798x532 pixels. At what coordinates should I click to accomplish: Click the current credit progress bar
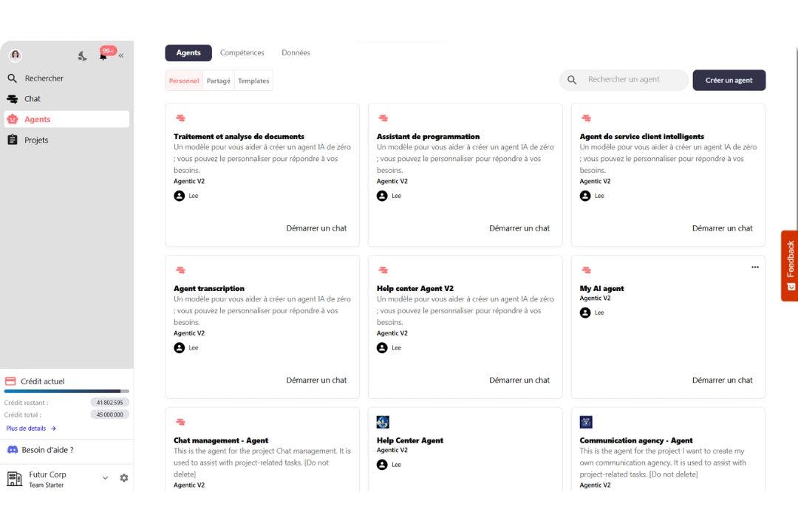tap(66, 391)
